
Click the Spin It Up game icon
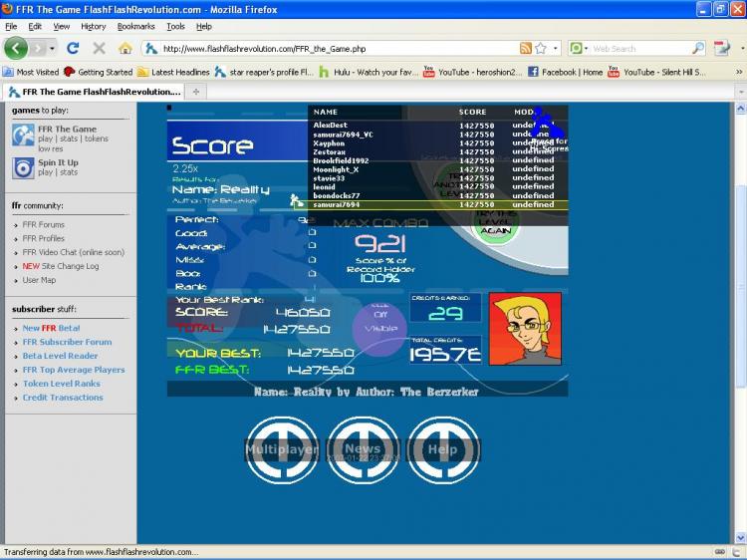click(x=23, y=167)
